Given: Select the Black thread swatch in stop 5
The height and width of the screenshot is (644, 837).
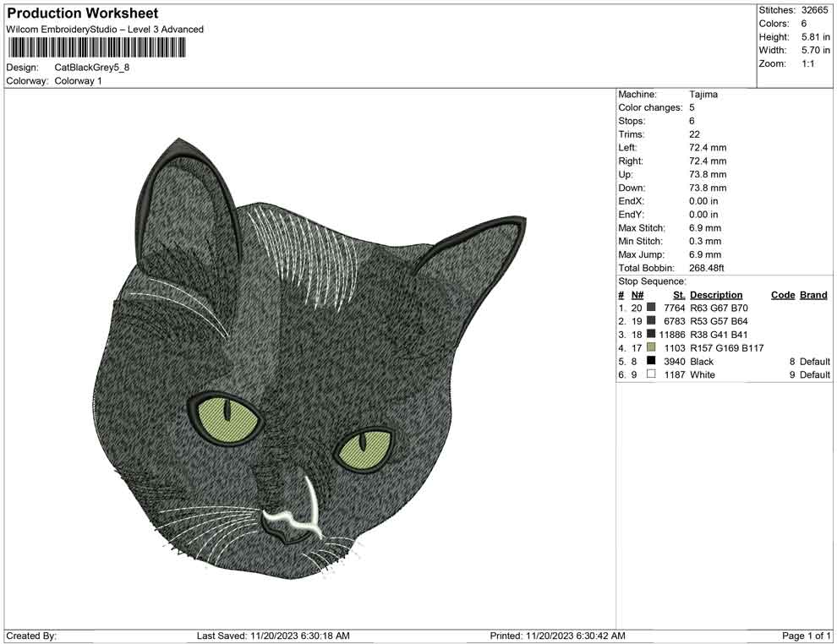Looking at the screenshot, I should pos(650,361).
